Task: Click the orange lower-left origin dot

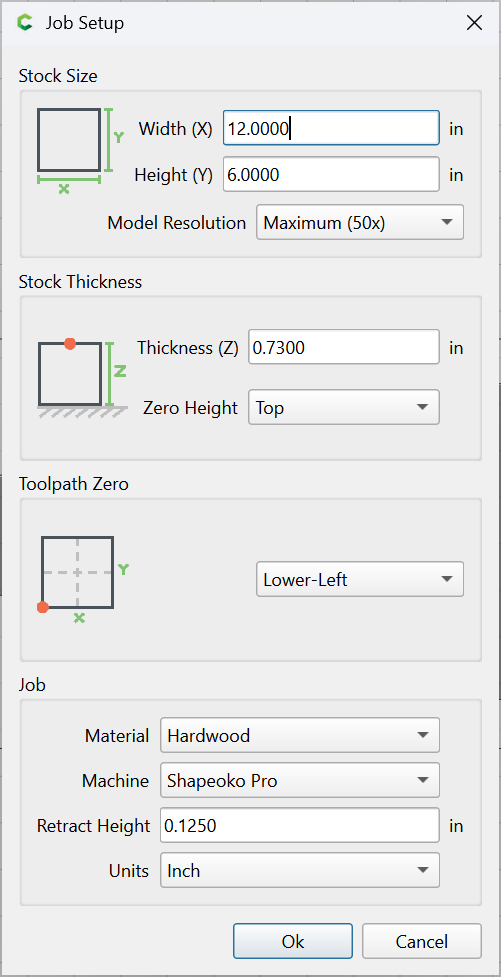Action: (x=42, y=607)
